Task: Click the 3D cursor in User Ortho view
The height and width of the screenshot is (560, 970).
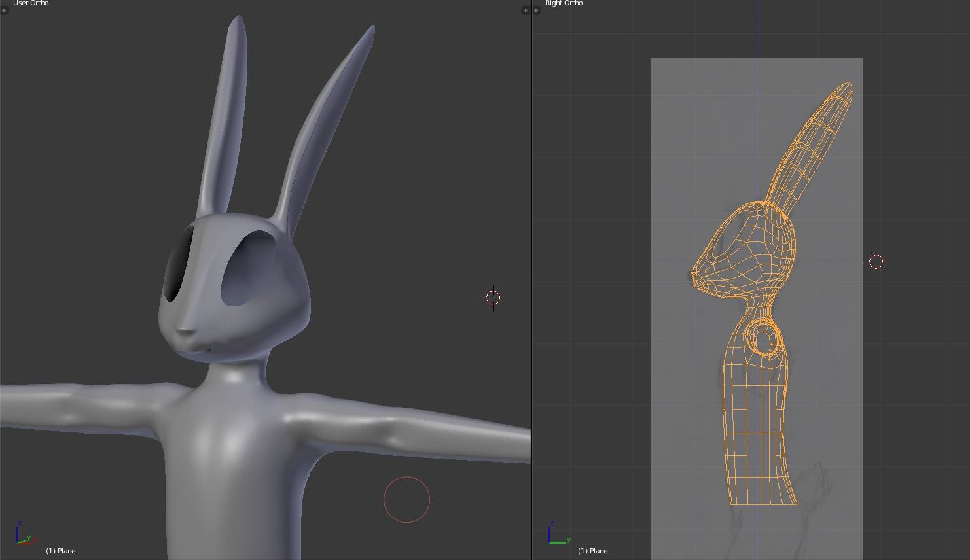Action: coord(493,298)
